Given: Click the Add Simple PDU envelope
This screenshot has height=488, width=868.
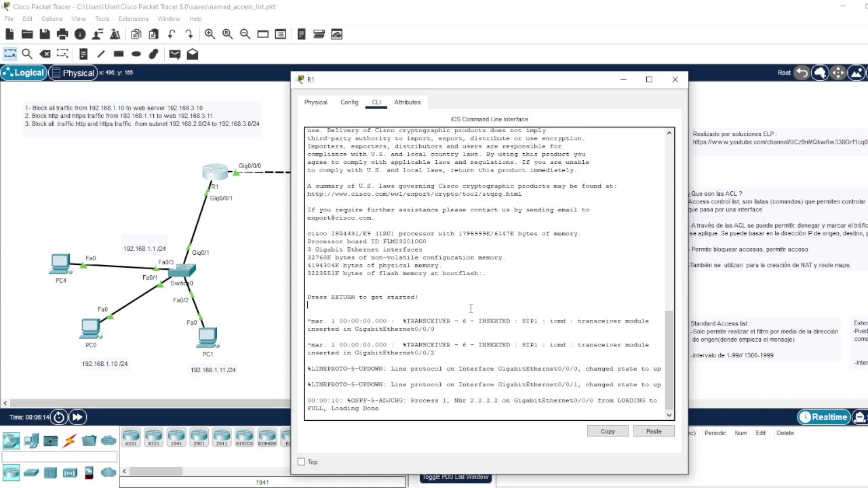Looking at the screenshot, I should click(x=175, y=54).
